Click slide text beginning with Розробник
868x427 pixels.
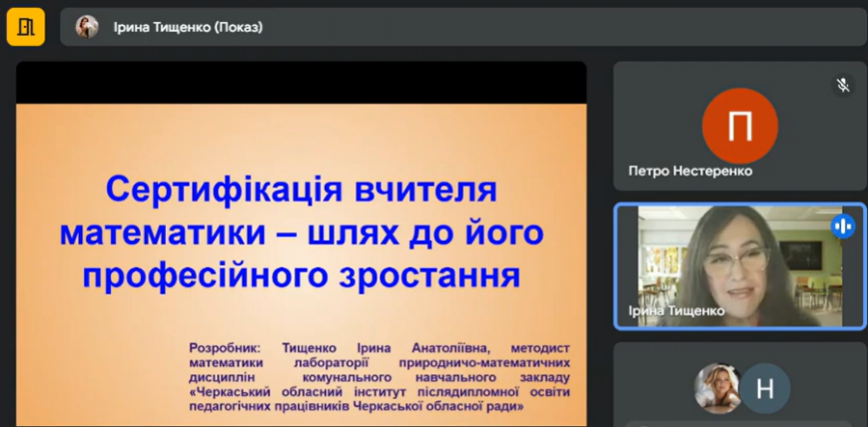point(379,377)
